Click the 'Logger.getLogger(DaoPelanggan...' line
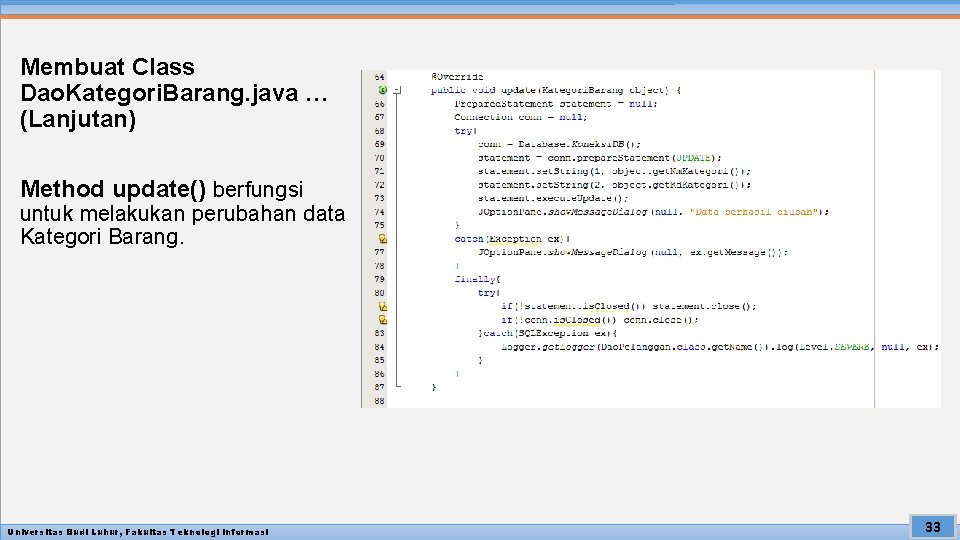Image resolution: width=960 pixels, height=540 pixels. click(x=719, y=347)
